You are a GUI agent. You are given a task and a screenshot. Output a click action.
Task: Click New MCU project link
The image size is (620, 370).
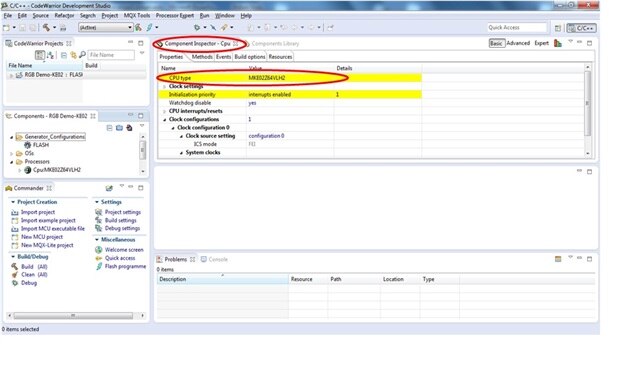pos(42,237)
